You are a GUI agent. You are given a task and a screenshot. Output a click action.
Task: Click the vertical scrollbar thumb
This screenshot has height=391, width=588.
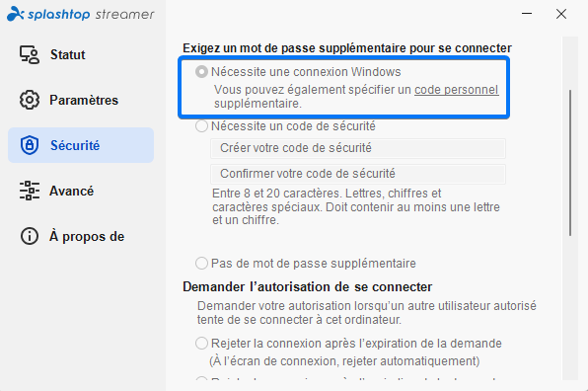(570, 163)
